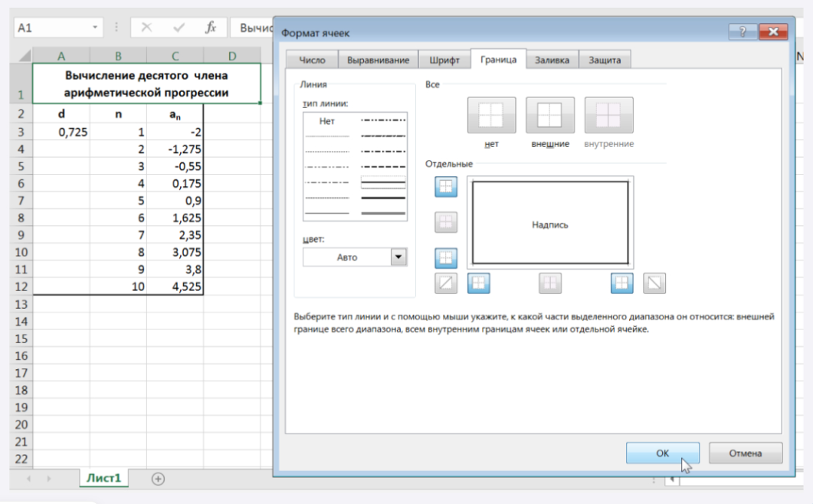Image resolution: width=813 pixels, height=504 pixels.
Task: Click the 'нет' no-border preset icon
Action: [491, 116]
